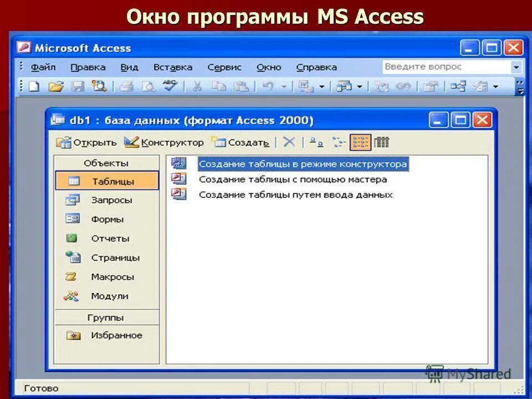Screen dimensions: 532x399
Task: Click the Analyze toolbar icon
Action: point(344,86)
